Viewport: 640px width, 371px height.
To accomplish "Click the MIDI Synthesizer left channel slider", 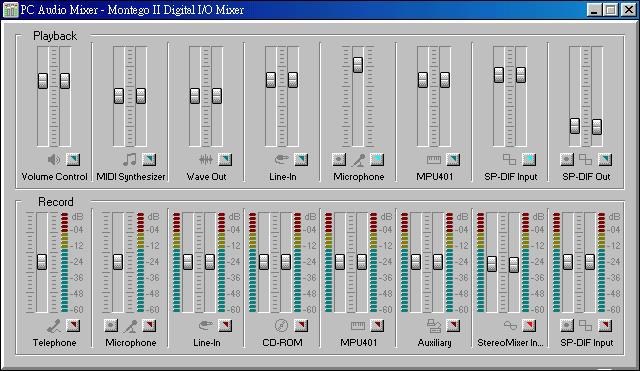I will (119, 96).
